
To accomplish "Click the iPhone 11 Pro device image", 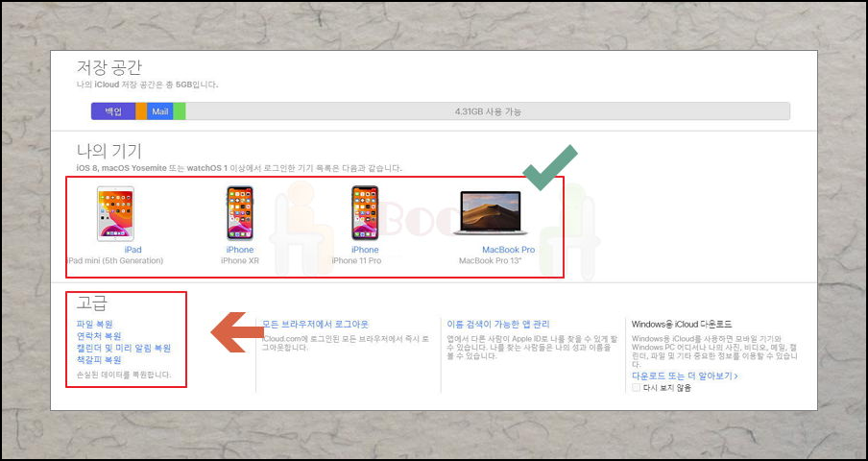I will (365, 213).
